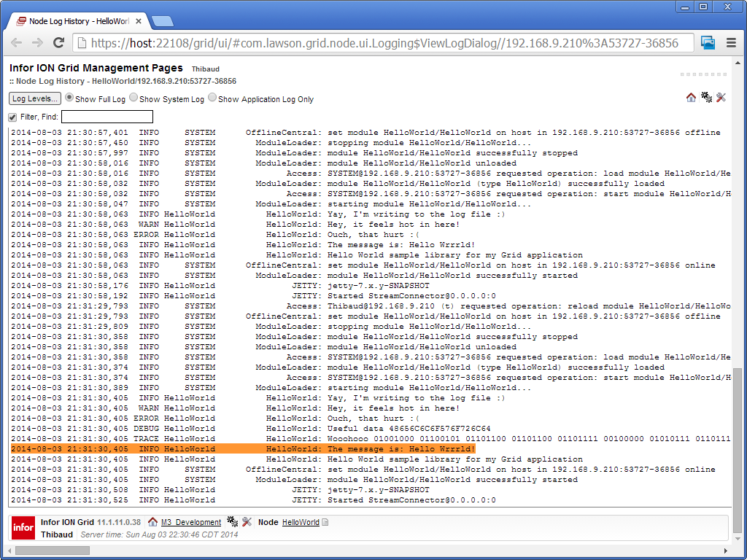Click the wrench icon in the footer bar
Viewport: 747px width, 560px height.
point(247,522)
